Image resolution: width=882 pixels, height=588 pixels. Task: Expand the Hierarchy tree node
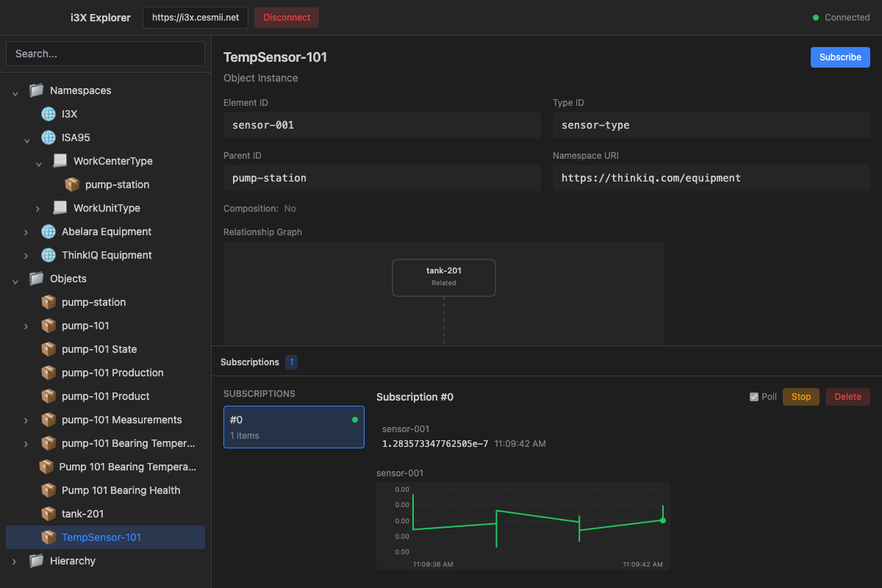point(15,561)
